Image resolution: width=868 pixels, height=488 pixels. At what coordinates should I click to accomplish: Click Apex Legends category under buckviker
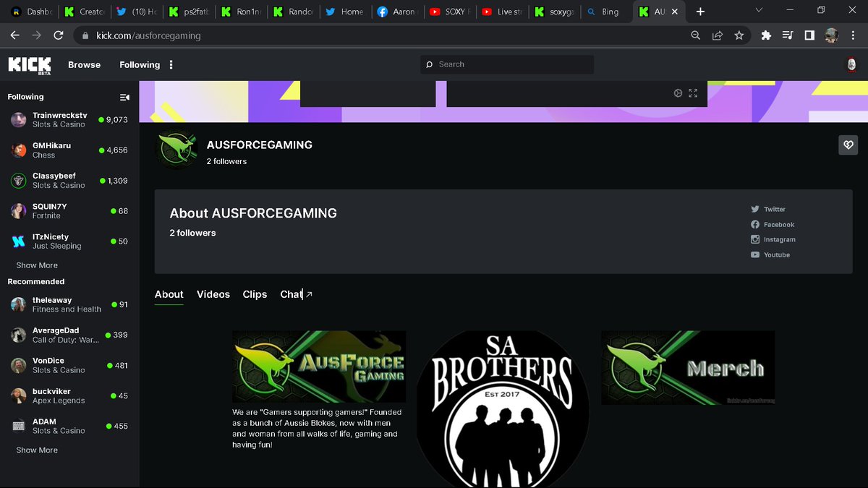click(x=59, y=401)
